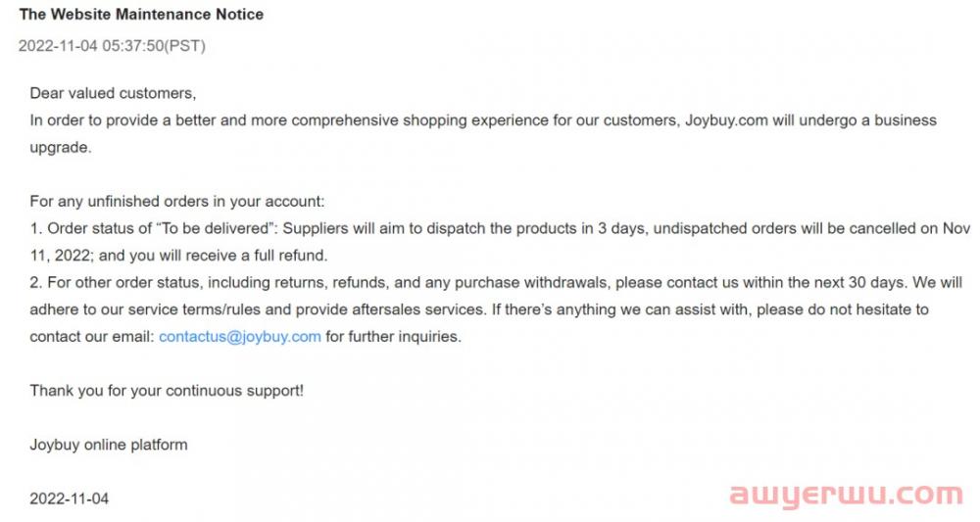Click the Website Maintenance Notice title
This screenshot has height=522, width=980.
click(x=141, y=15)
